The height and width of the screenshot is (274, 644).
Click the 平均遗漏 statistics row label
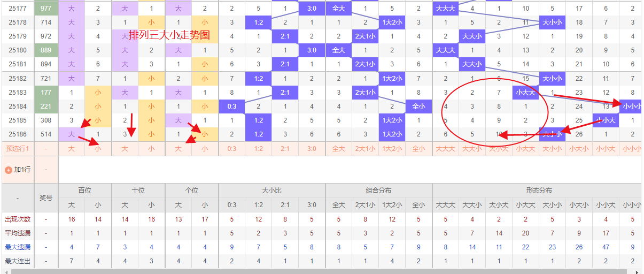click(18, 233)
